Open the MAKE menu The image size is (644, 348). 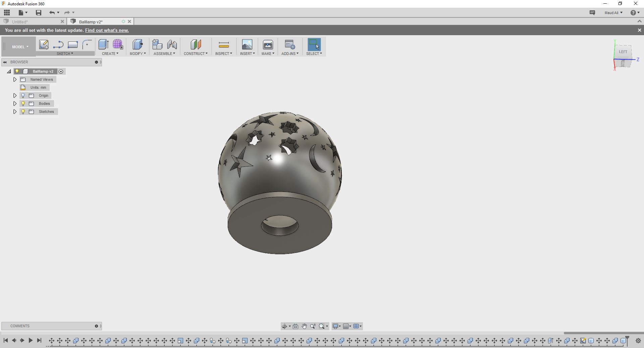268,54
